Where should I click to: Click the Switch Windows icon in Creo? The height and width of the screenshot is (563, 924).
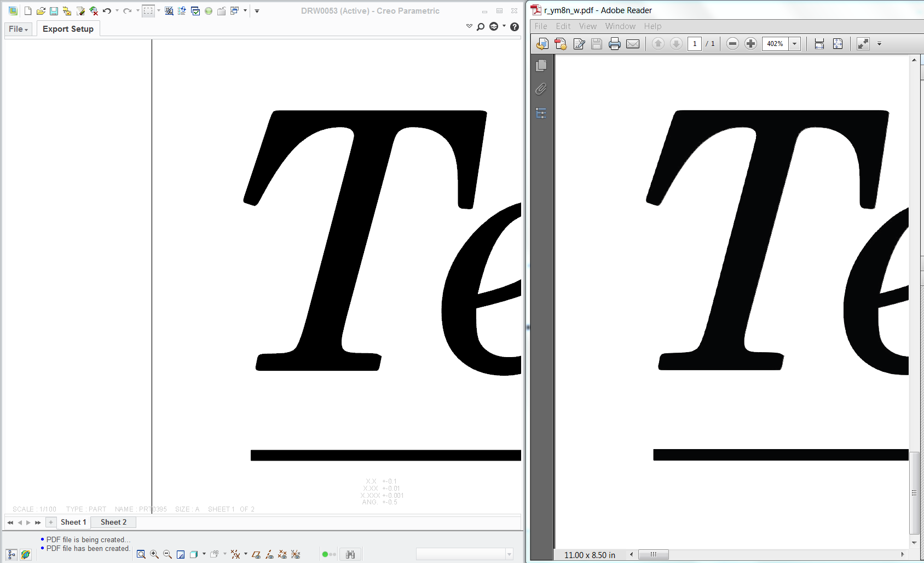(235, 11)
